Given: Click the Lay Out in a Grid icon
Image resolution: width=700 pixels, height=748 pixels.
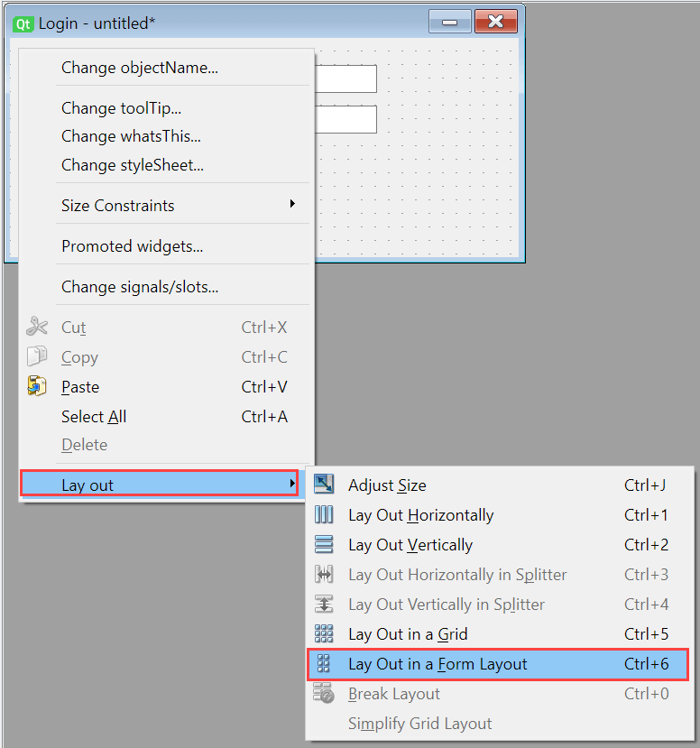Looking at the screenshot, I should 325,634.
